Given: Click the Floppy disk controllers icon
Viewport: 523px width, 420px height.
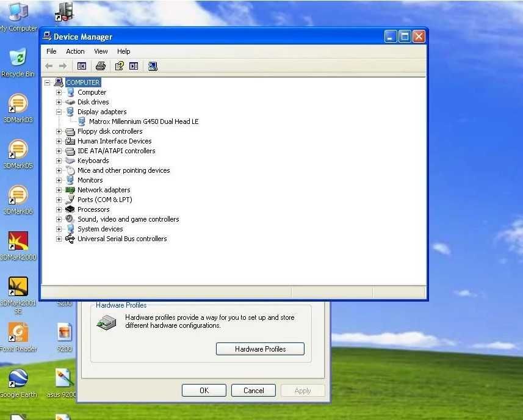Looking at the screenshot, I should click(70, 131).
